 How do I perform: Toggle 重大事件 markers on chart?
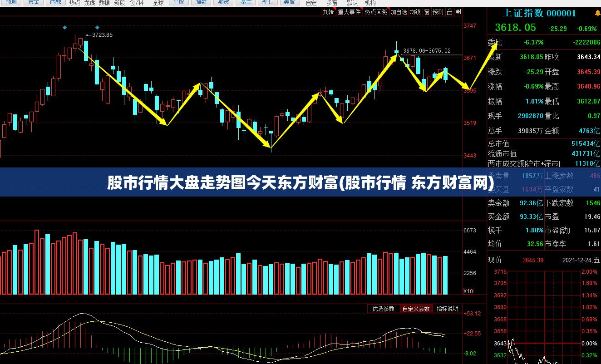pyautogui.click(x=349, y=12)
